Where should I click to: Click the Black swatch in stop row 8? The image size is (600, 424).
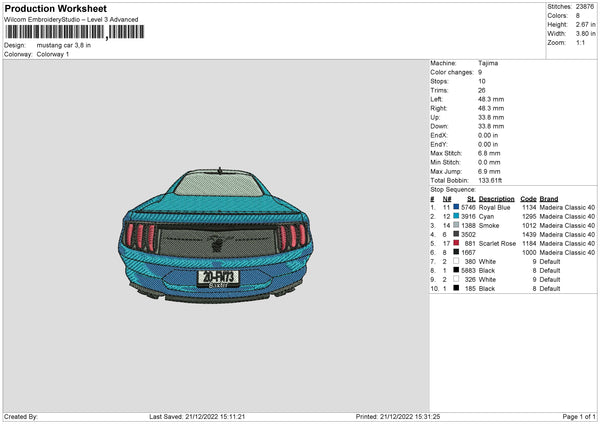click(456, 270)
